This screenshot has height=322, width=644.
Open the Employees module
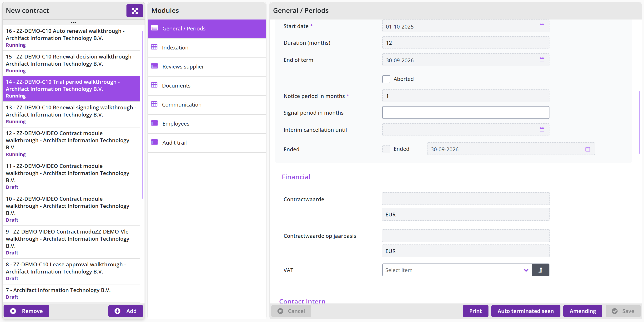pos(207,123)
